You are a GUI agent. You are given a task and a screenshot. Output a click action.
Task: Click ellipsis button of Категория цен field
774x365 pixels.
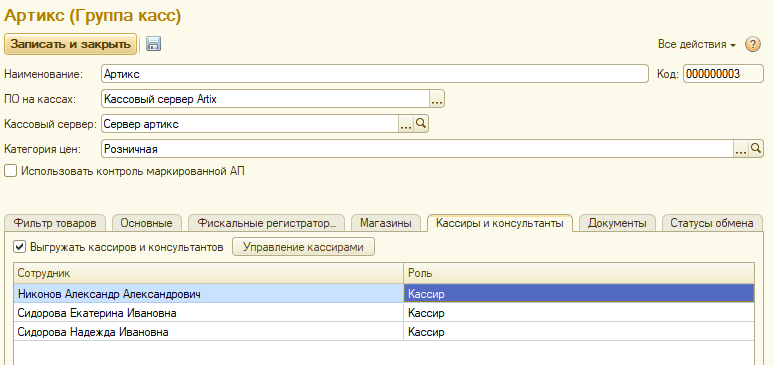(741, 149)
